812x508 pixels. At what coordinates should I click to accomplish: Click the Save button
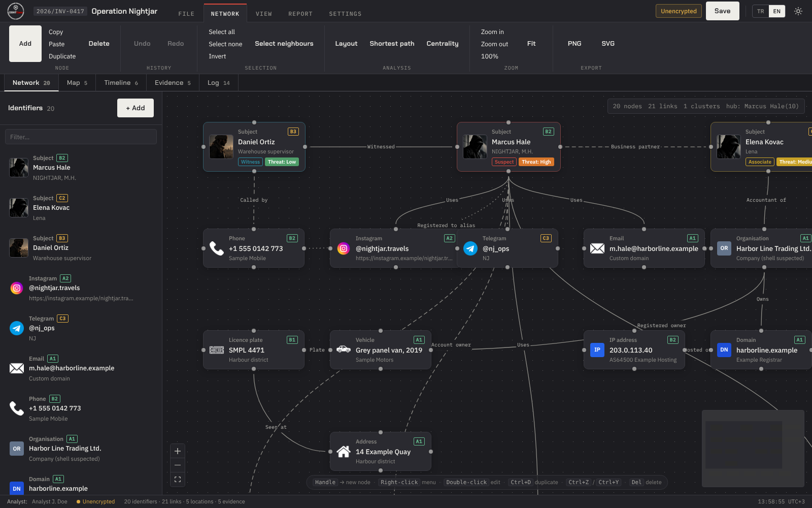[723, 11]
